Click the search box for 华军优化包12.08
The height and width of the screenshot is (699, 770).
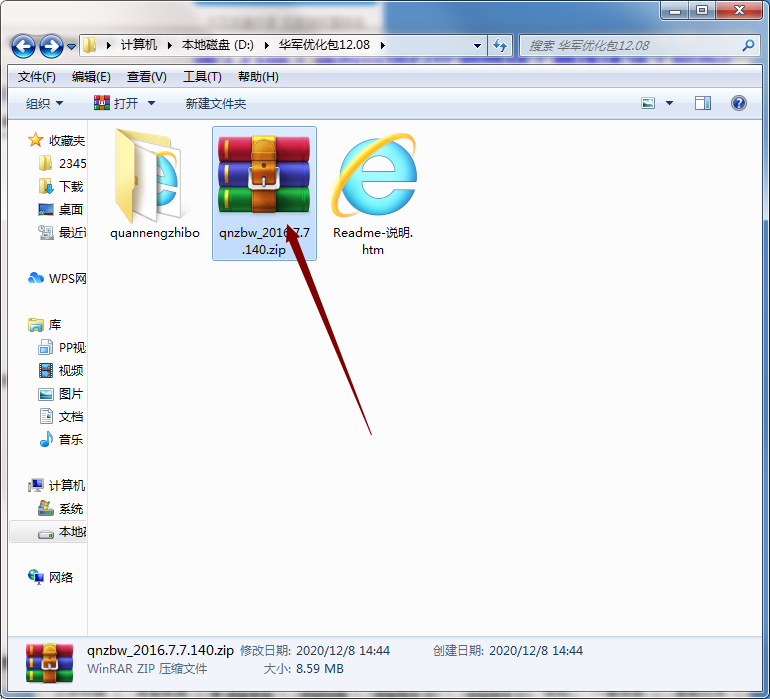[630, 45]
